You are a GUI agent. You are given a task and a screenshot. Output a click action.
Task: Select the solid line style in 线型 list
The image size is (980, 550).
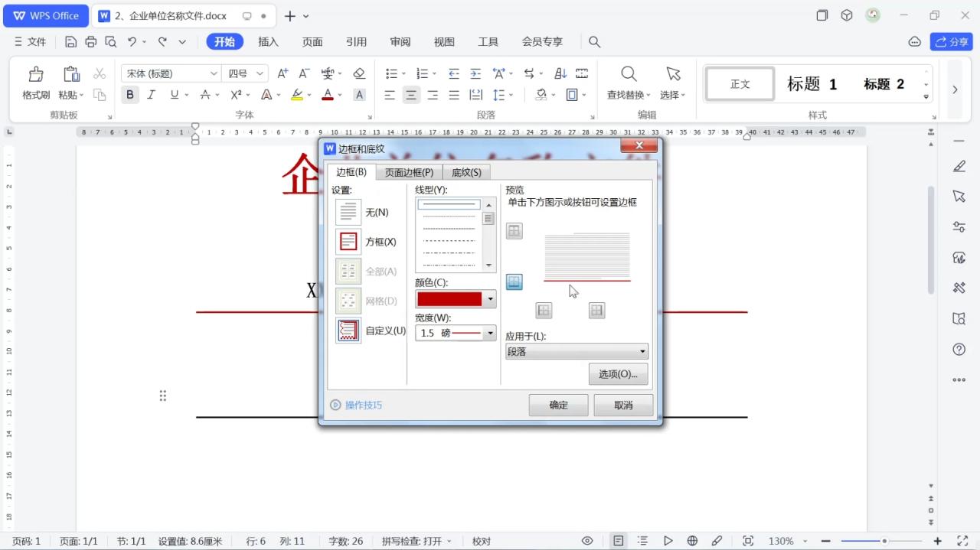449,204
